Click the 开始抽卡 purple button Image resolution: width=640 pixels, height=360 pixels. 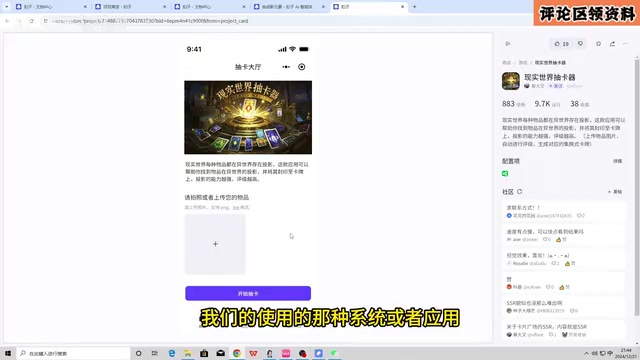click(x=248, y=293)
